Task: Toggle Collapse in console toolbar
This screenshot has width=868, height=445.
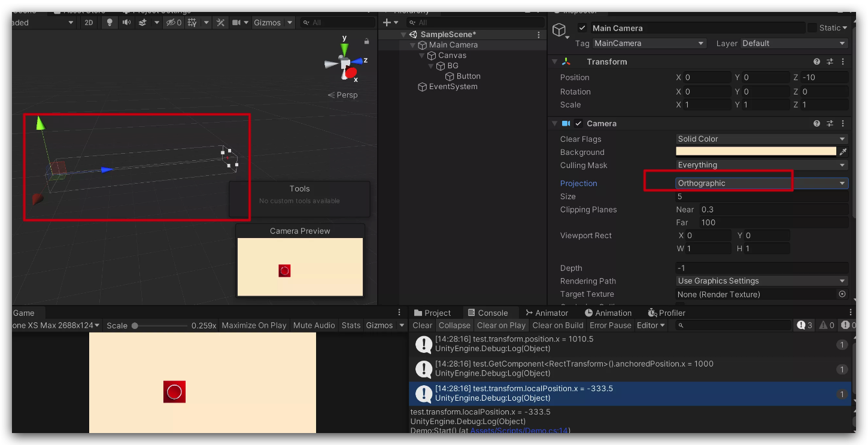Action: click(454, 325)
